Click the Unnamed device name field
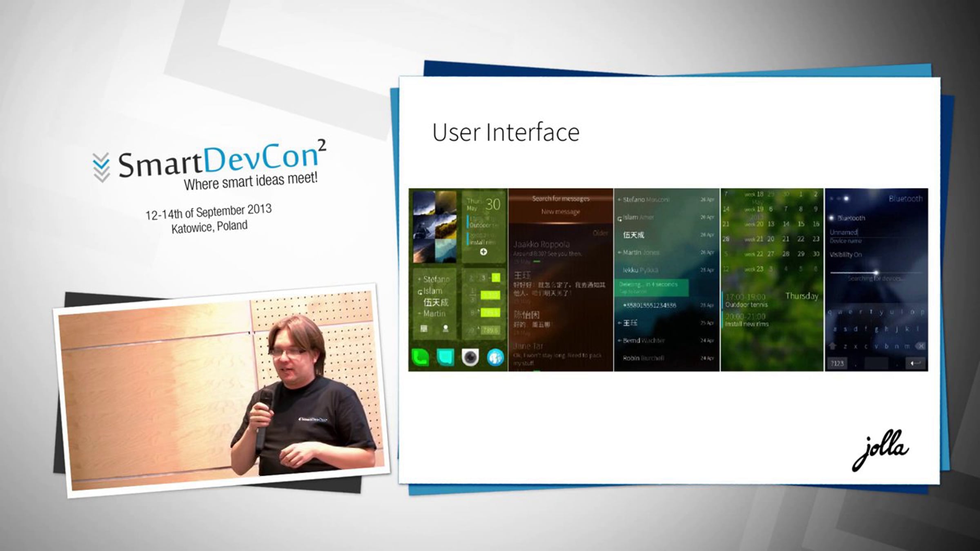This screenshot has height=551, width=980. click(876, 232)
